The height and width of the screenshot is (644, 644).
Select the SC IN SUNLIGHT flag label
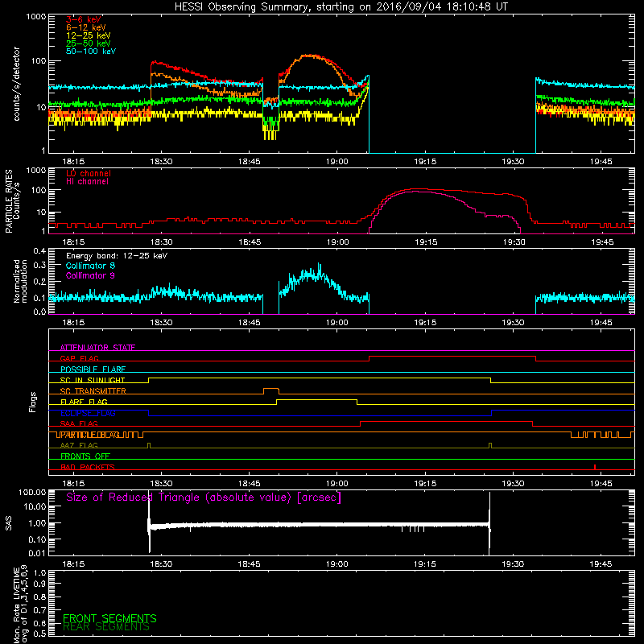tap(93, 380)
